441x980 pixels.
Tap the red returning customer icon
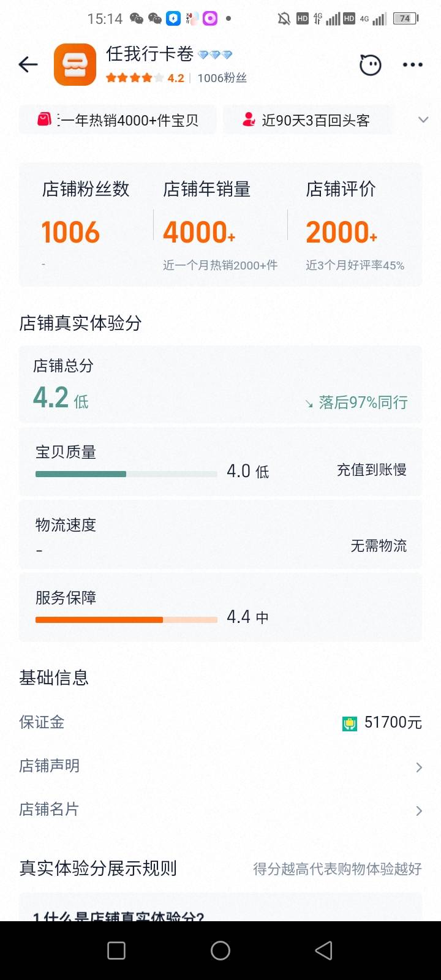[x=249, y=119]
